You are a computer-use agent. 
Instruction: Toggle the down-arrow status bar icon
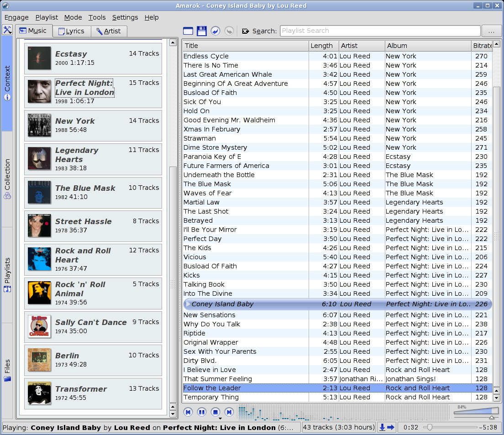[x=382, y=427]
